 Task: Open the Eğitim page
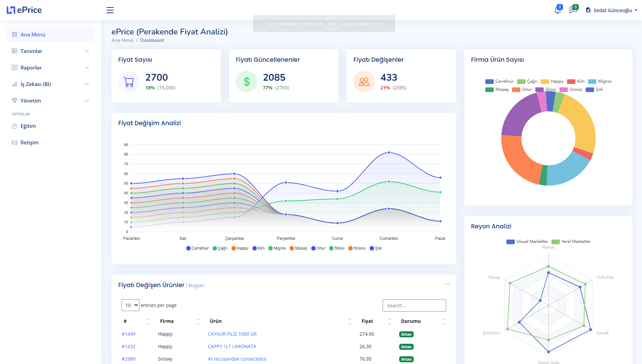tap(51, 126)
